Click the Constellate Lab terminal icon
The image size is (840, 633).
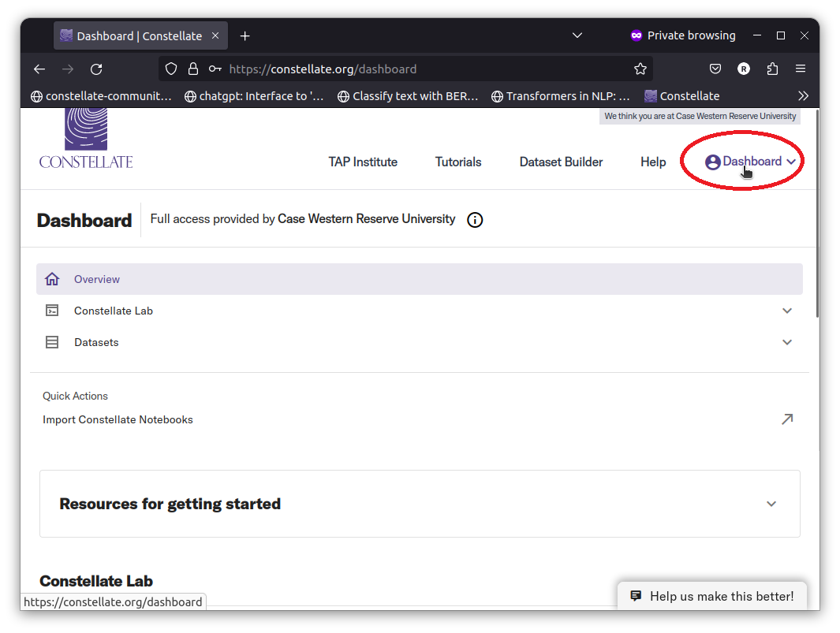click(x=52, y=311)
